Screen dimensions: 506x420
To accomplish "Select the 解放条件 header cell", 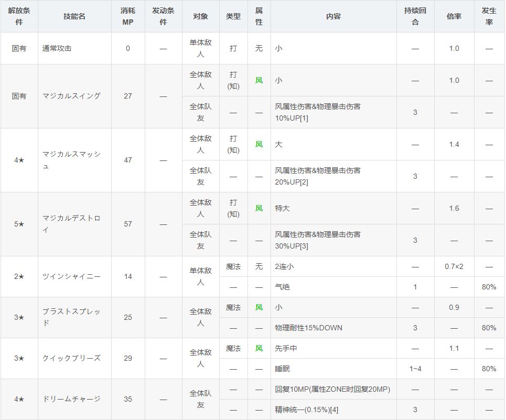I will pos(19,16).
